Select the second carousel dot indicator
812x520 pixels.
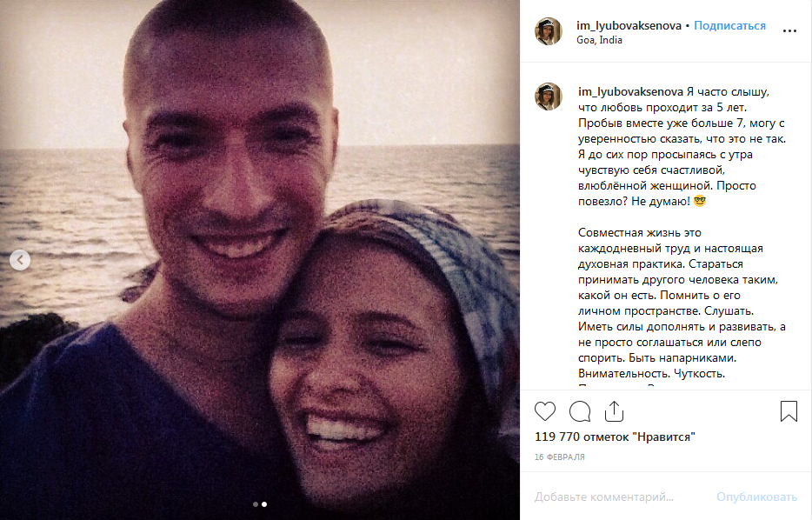click(x=264, y=504)
